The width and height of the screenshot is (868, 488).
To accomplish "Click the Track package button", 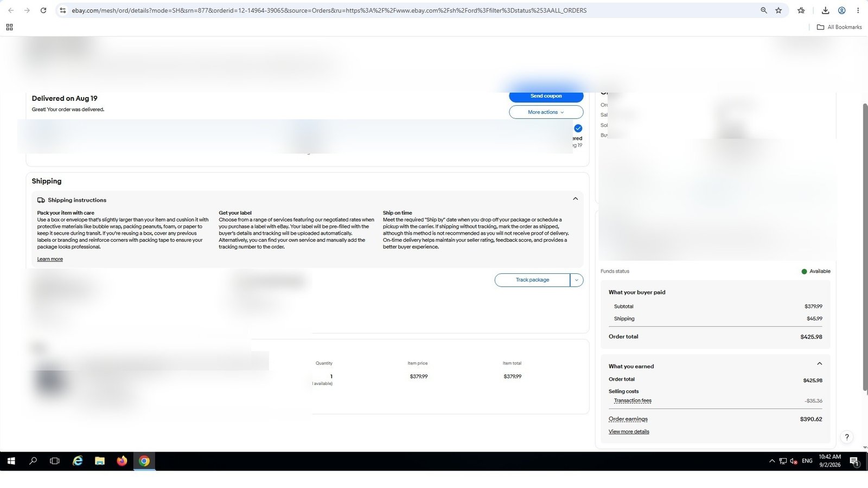I will tap(532, 280).
